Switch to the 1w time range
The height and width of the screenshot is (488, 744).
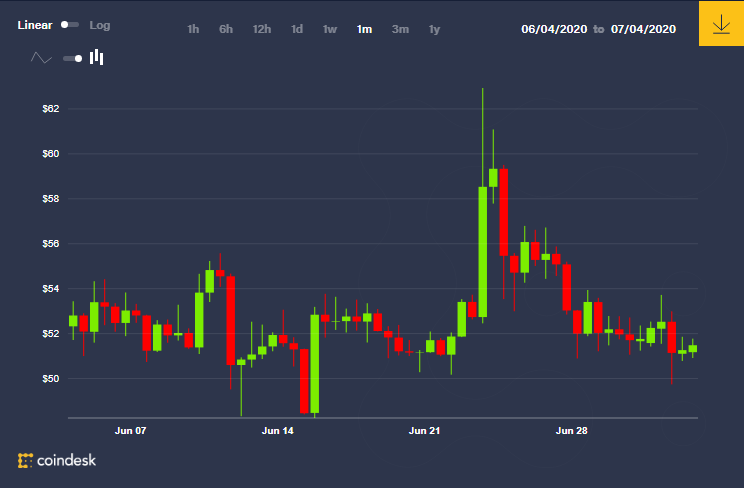(330, 29)
